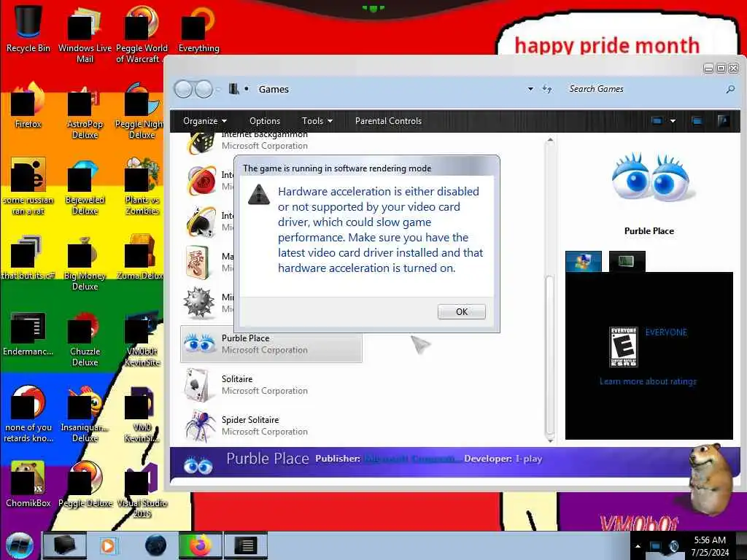Click the media player taskbar icon
747x560 pixels.
tap(109, 545)
